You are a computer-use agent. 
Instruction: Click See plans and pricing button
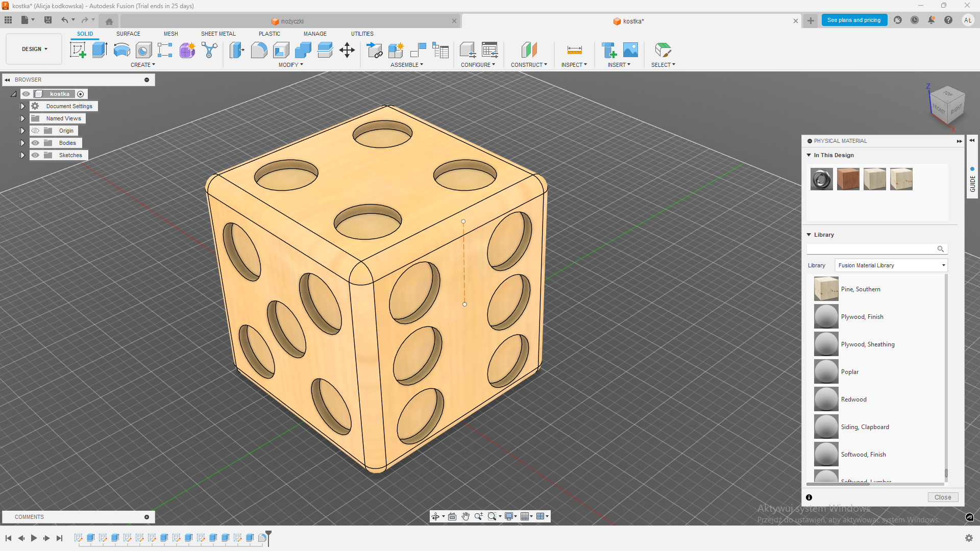pyautogui.click(x=853, y=20)
